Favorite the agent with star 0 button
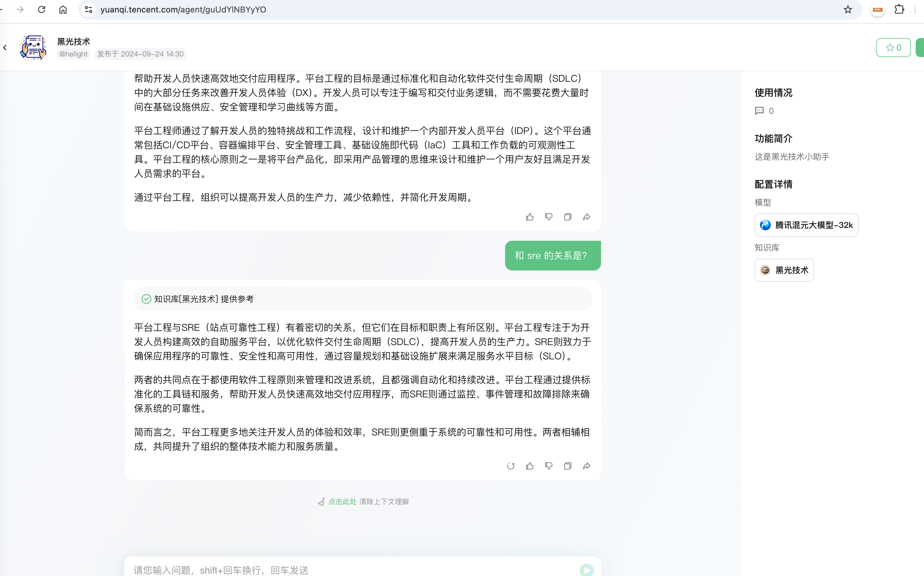 click(x=893, y=48)
